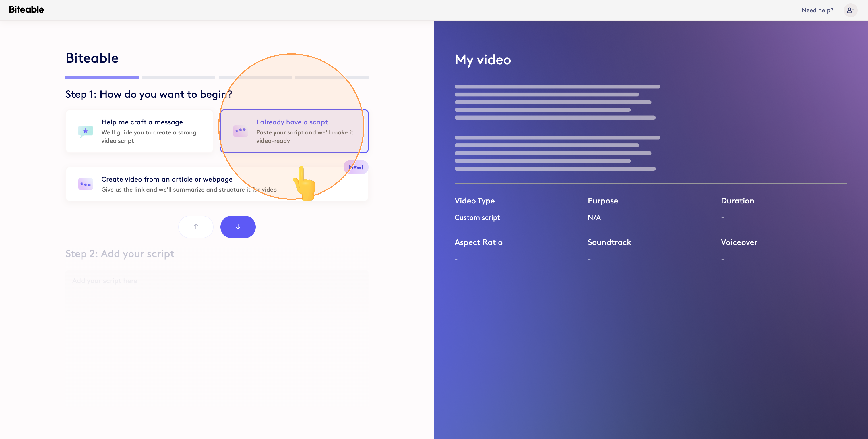
Task: Click the My video title
Action: coord(483,60)
